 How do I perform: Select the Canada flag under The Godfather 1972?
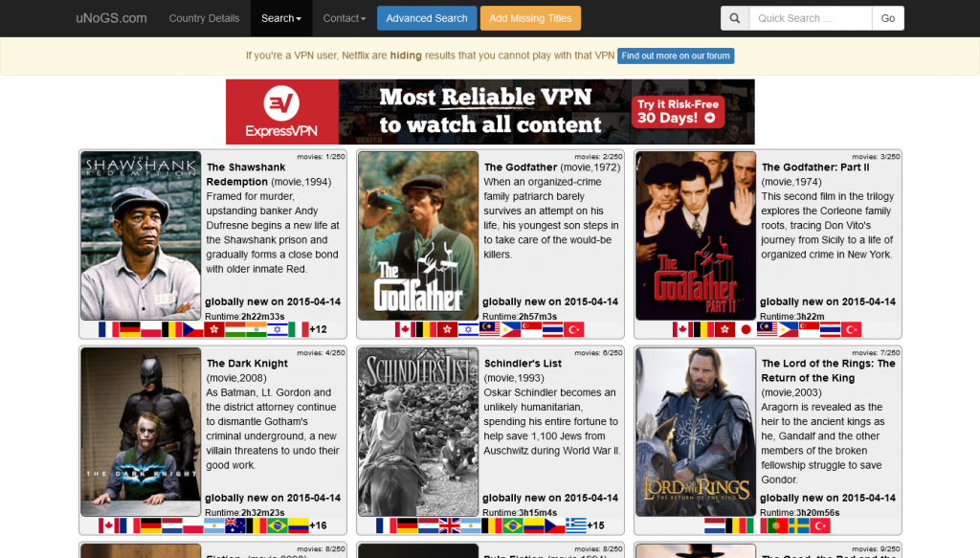405,329
